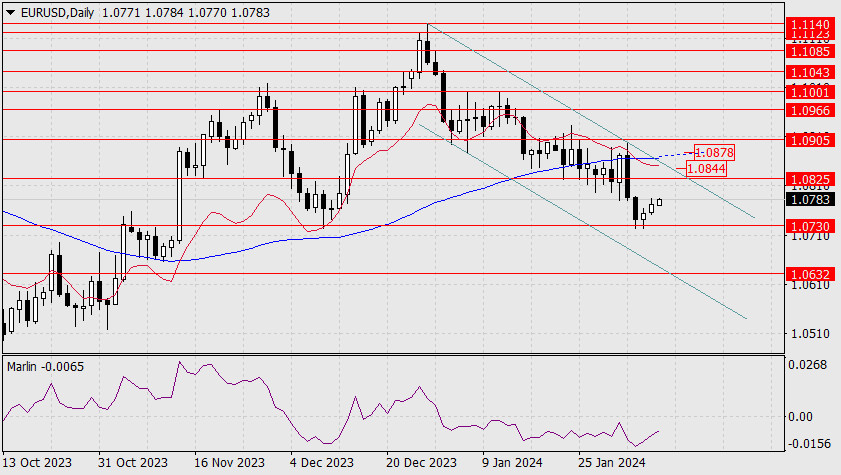841x475 pixels.
Task: Select the 1.0632 support level label
Action: (810, 274)
